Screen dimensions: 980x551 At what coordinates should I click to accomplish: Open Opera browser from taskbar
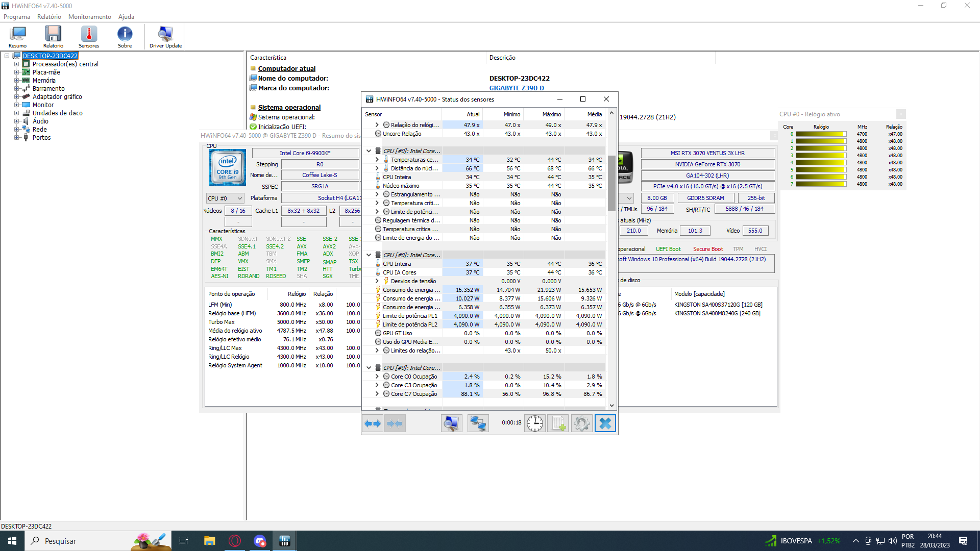[x=235, y=541]
